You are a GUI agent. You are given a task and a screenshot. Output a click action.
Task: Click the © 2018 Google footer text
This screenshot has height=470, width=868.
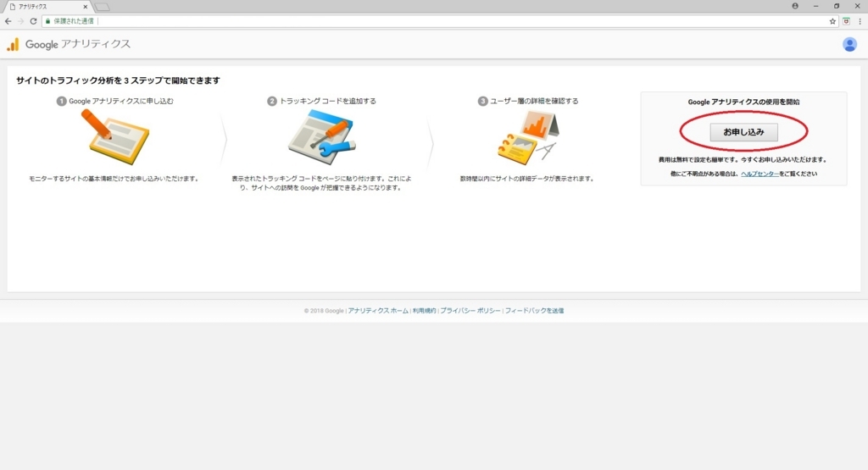(324, 311)
